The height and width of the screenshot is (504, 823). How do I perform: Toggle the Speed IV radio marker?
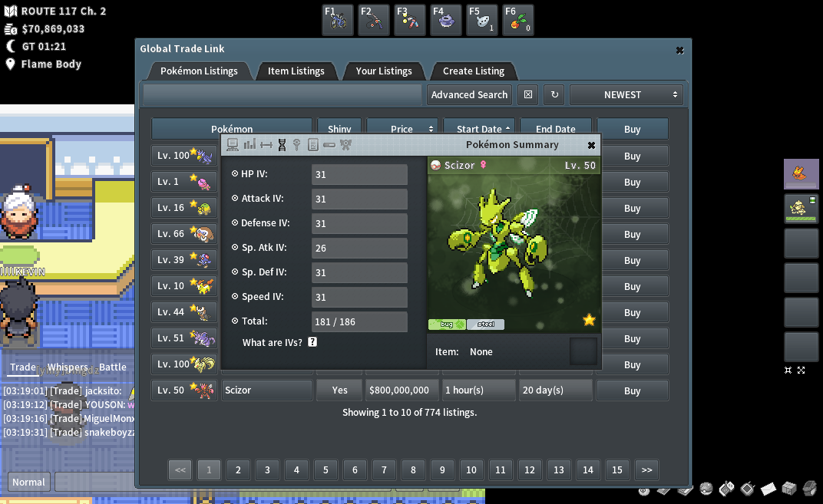coord(235,297)
